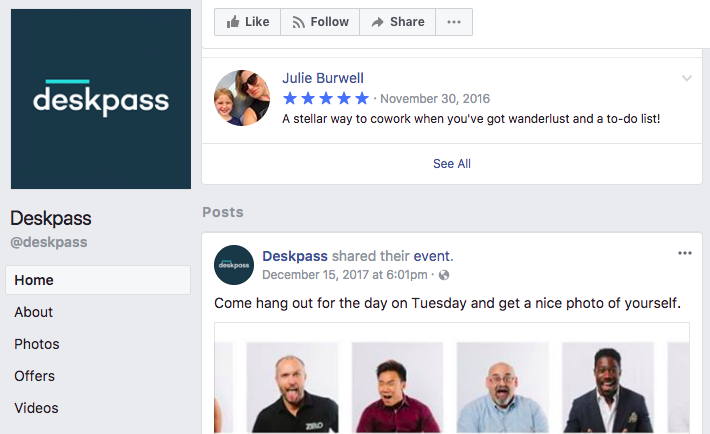Click the small Deskpass avatar on the post
The width and height of the screenshot is (710, 434).
pos(234,265)
